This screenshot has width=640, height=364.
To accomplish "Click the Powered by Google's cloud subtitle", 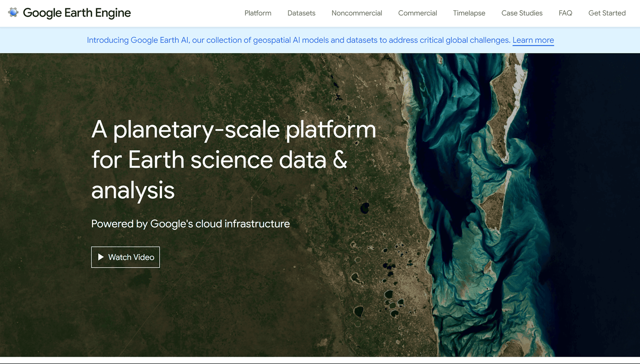I will coord(190,224).
